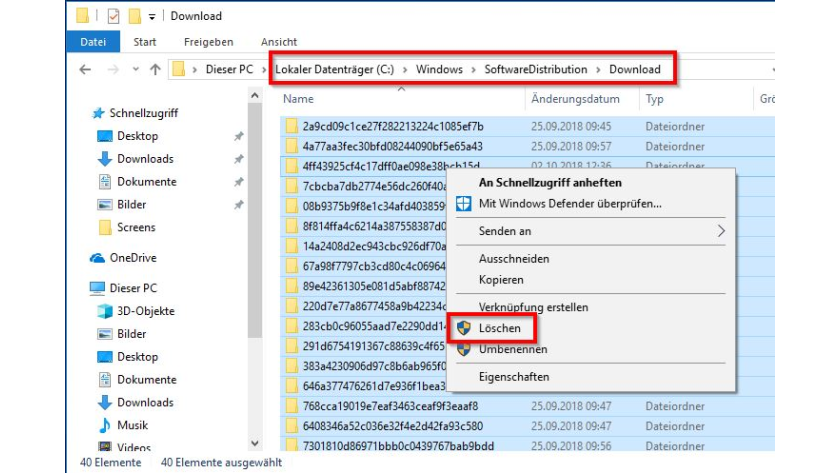Screen dimensions: 840x473
Task: Click navigation pane scrollbar down arrow
Action: coord(255,444)
